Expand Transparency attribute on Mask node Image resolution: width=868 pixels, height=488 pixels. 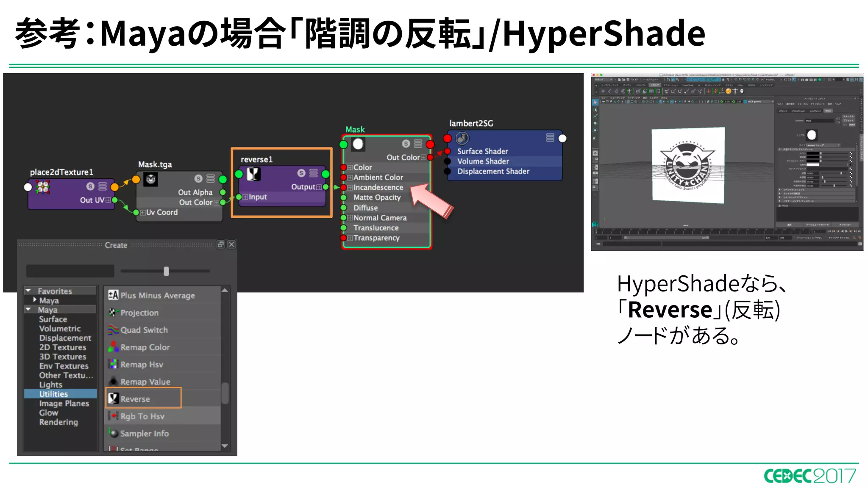pos(350,238)
